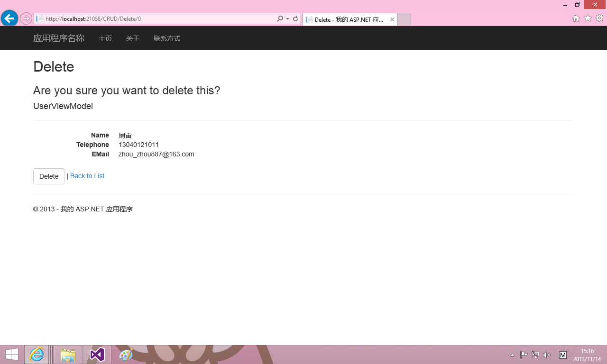The width and height of the screenshot is (607, 364).
Task: Close the Delete - ASP.NET tab
Action: [x=392, y=19]
